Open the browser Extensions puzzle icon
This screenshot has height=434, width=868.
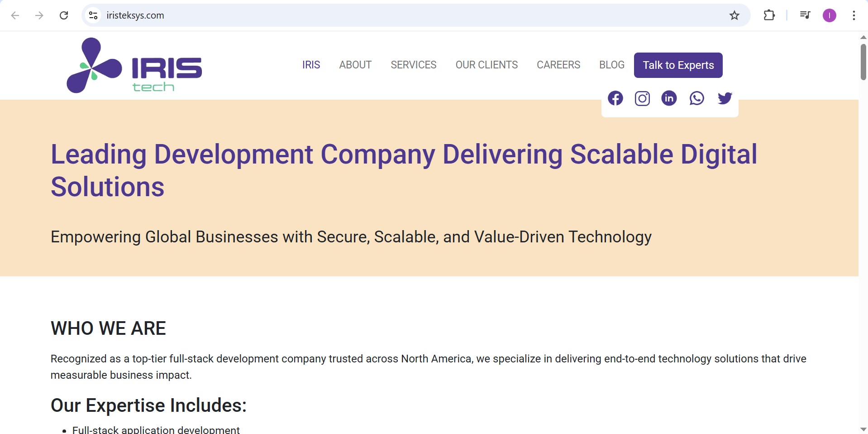[769, 15]
